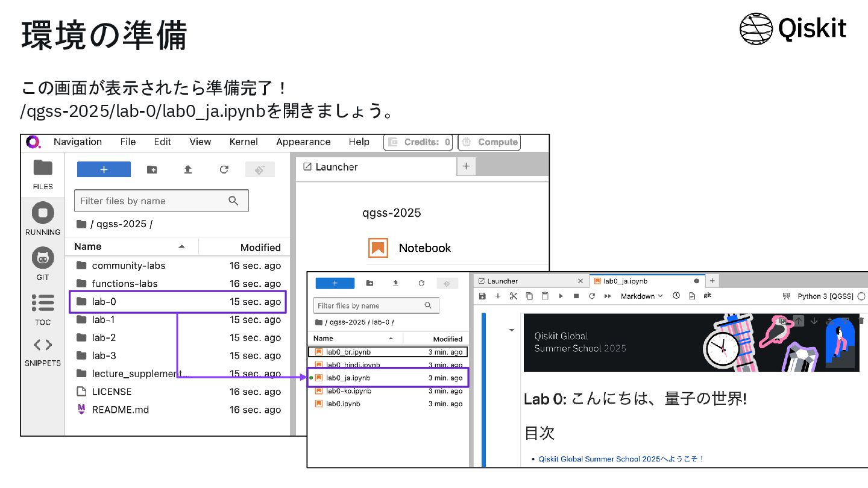Click the git icon in notebook toolbar
This screenshot has height=488, width=868.
[x=708, y=295]
